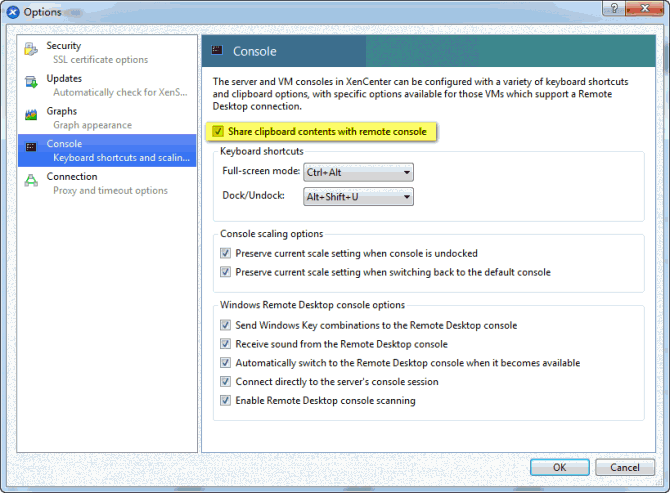Toggle Send Windows Key combinations checkbox
The height and width of the screenshot is (493, 670).
pos(225,325)
